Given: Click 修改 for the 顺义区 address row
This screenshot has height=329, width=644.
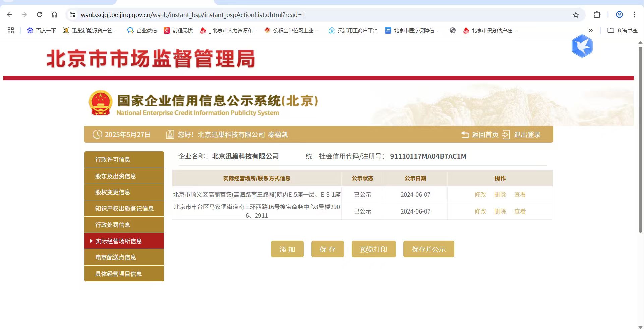Looking at the screenshot, I should 480,195.
